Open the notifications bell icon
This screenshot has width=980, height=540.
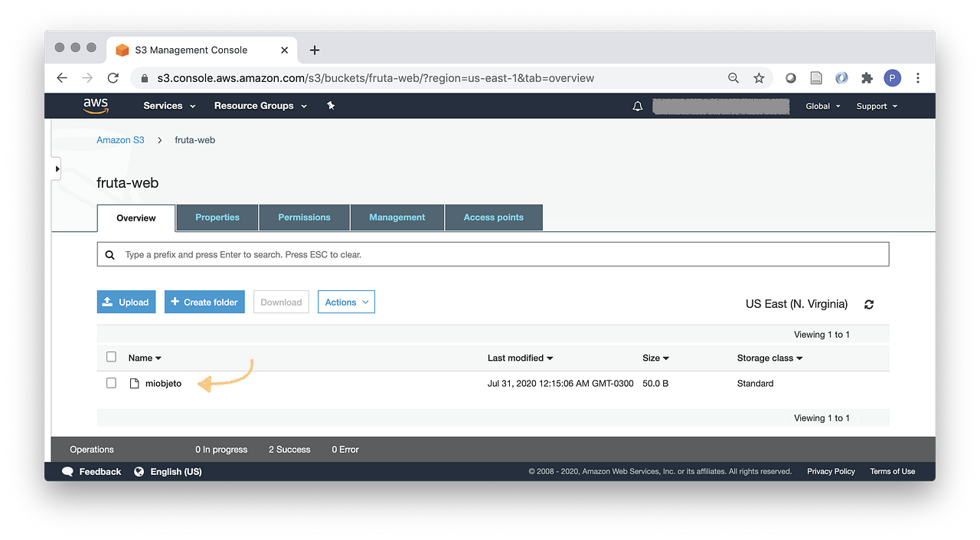click(x=637, y=106)
